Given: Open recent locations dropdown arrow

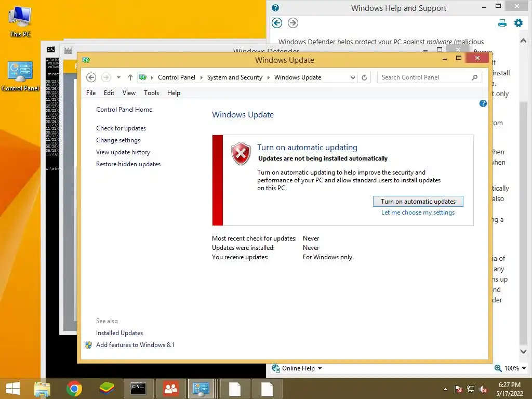Looking at the screenshot, I should click(118, 77).
